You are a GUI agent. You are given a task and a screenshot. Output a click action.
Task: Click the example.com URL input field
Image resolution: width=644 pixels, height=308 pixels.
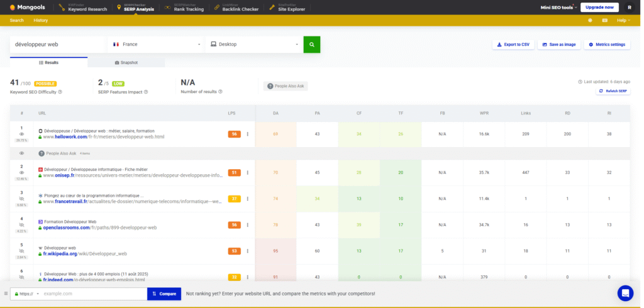94,294
